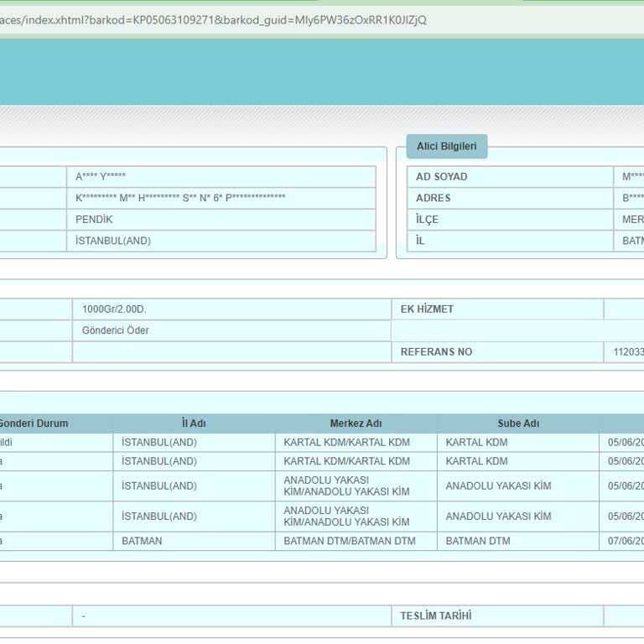Click the BATMAN city cell in tracking table
This screenshot has width=644, height=644.
tap(142, 542)
